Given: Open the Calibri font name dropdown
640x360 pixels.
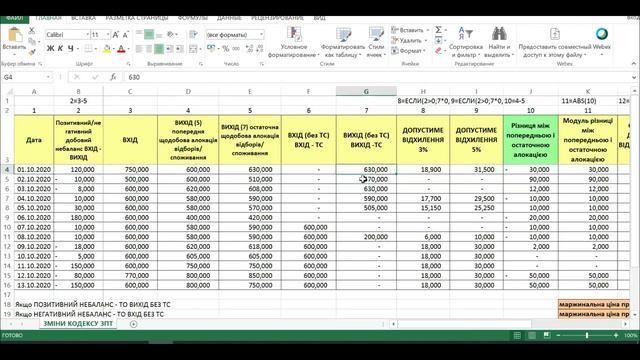Looking at the screenshot, I should (87, 35).
